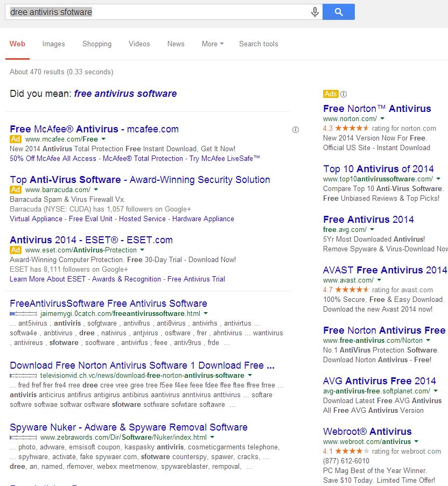Switch to the Videos tab

(139, 44)
